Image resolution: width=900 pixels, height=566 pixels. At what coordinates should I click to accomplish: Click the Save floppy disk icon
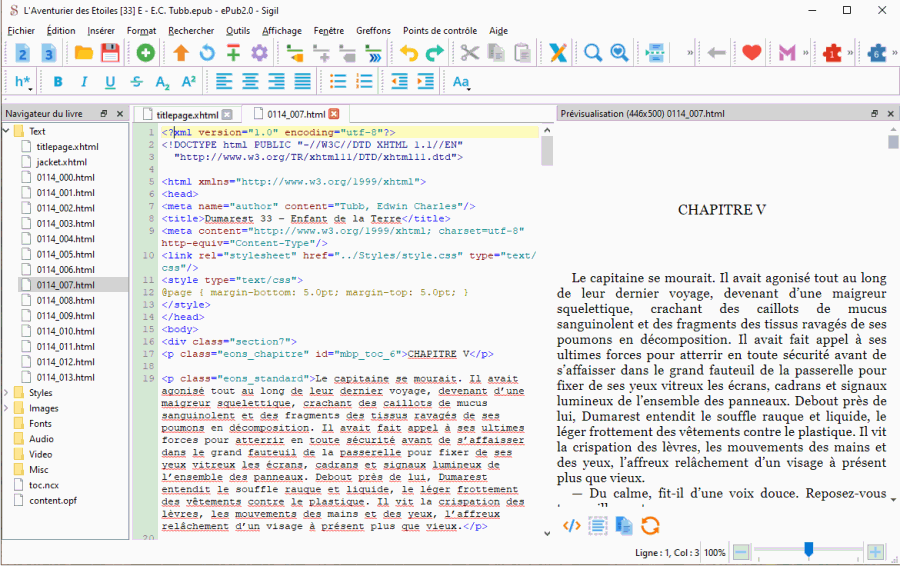coord(110,53)
